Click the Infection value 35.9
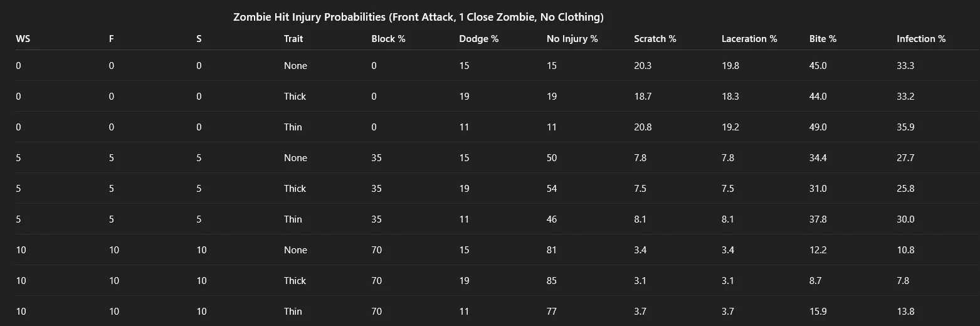The height and width of the screenshot is (326, 980). [x=905, y=127]
